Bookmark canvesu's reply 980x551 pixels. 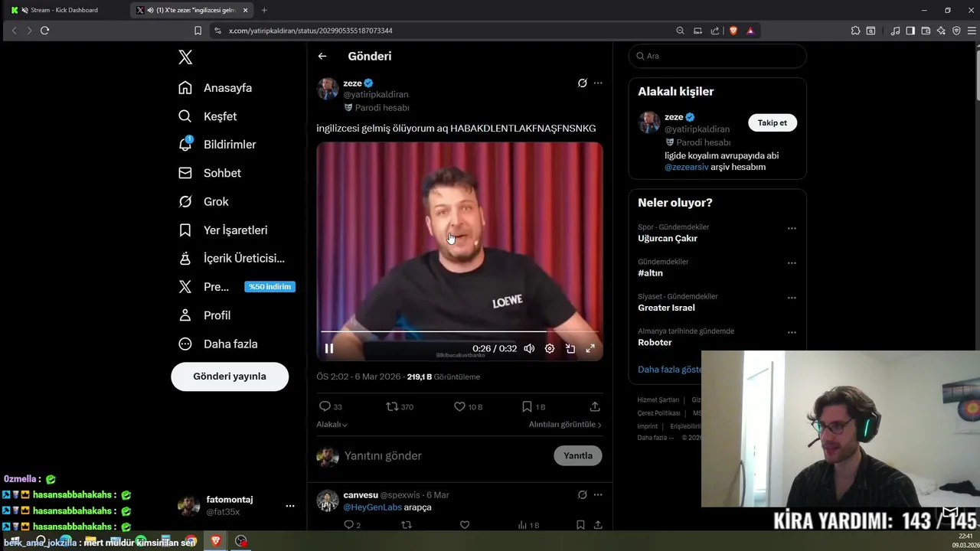(580, 525)
